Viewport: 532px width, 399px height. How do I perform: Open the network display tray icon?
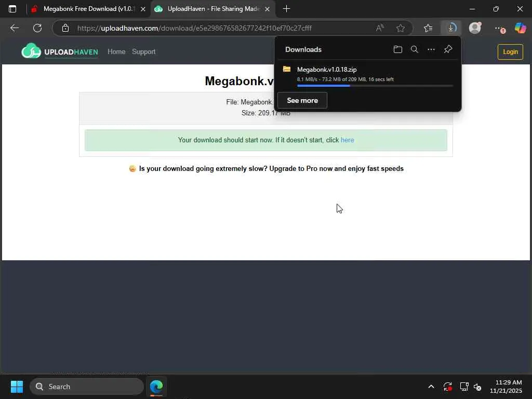(464, 387)
